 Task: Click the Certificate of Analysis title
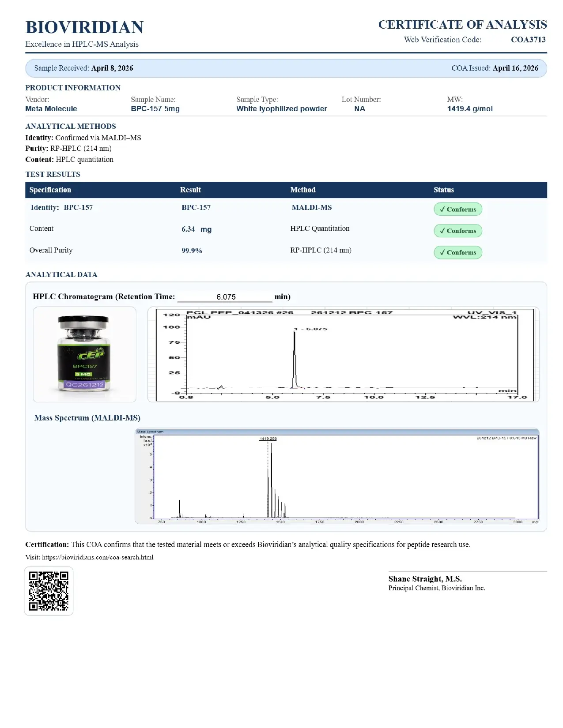pyautogui.click(x=462, y=25)
